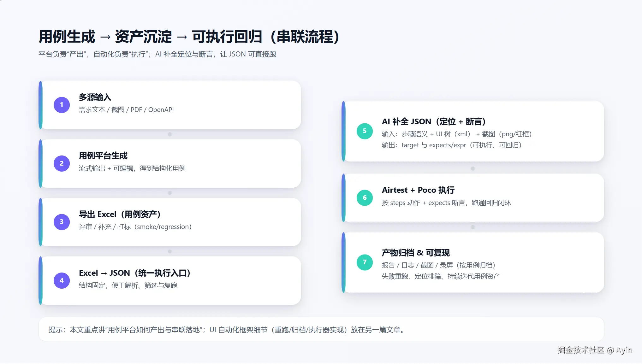The height and width of the screenshot is (364, 642).
Task: Click the smoke/regression tag text
Action: (x=163, y=227)
